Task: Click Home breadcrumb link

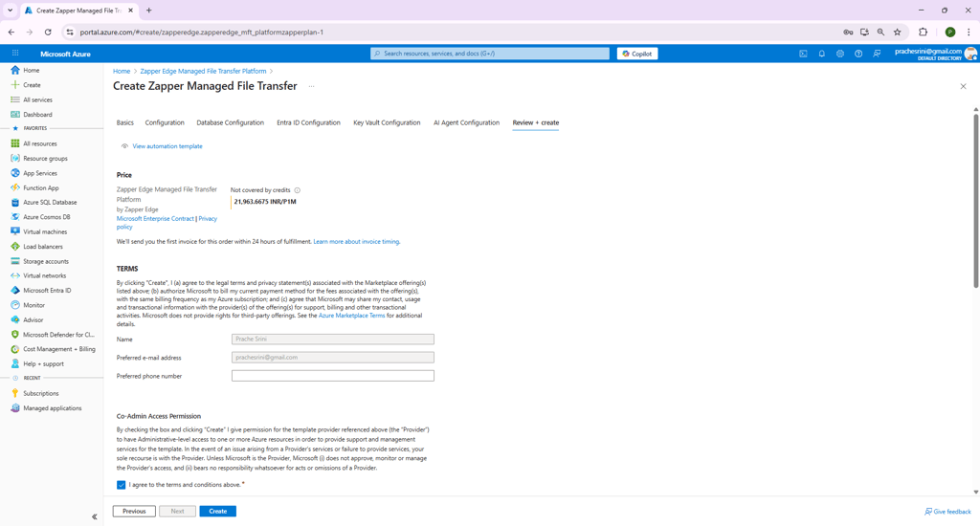Action: click(x=122, y=71)
